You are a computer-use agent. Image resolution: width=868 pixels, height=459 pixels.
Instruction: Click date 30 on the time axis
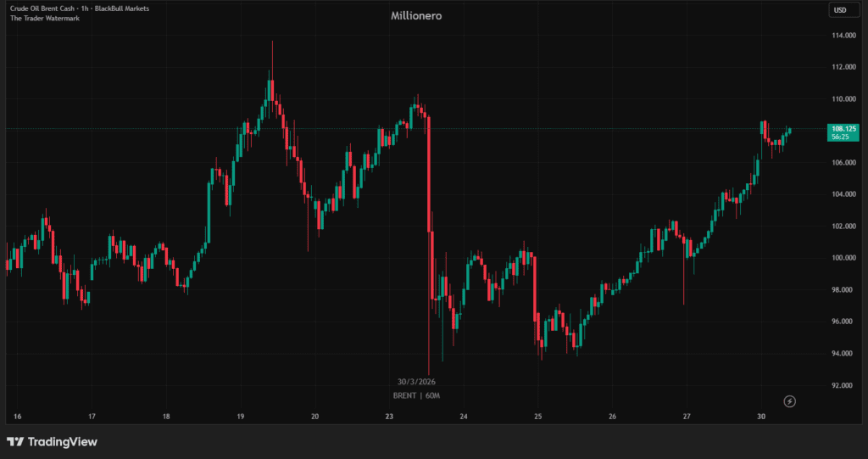tap(761, 417)
